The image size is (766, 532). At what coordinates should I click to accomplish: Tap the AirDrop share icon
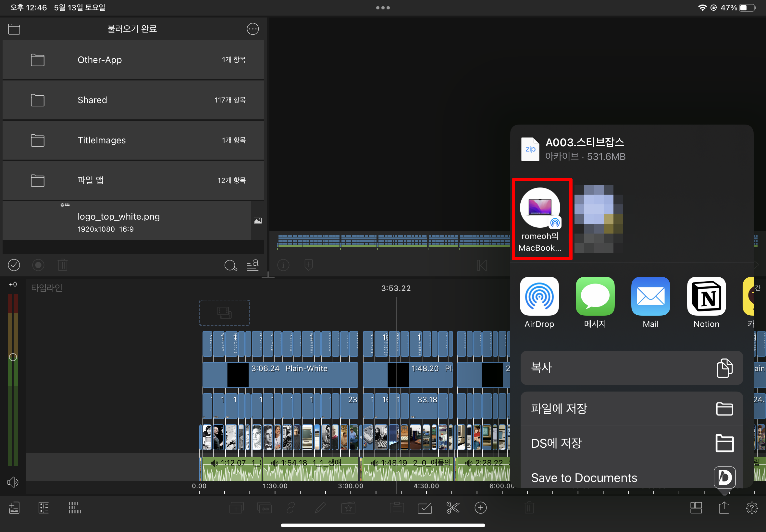(539, 296)
